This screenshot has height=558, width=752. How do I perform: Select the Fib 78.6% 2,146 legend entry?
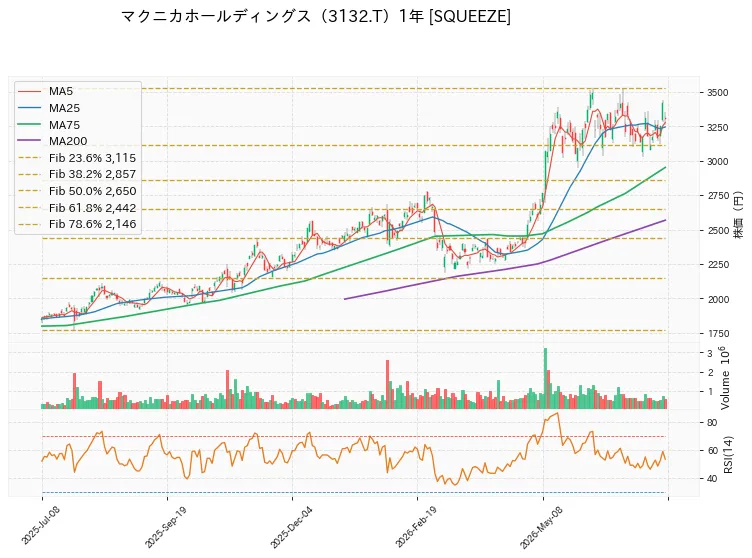tap(77, 224)
